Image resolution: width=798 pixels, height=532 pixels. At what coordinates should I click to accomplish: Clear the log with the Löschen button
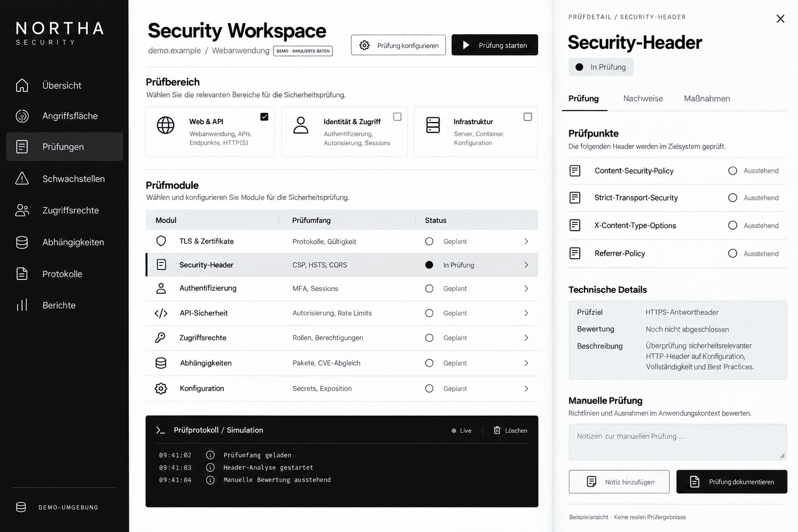tap(510, 430)
